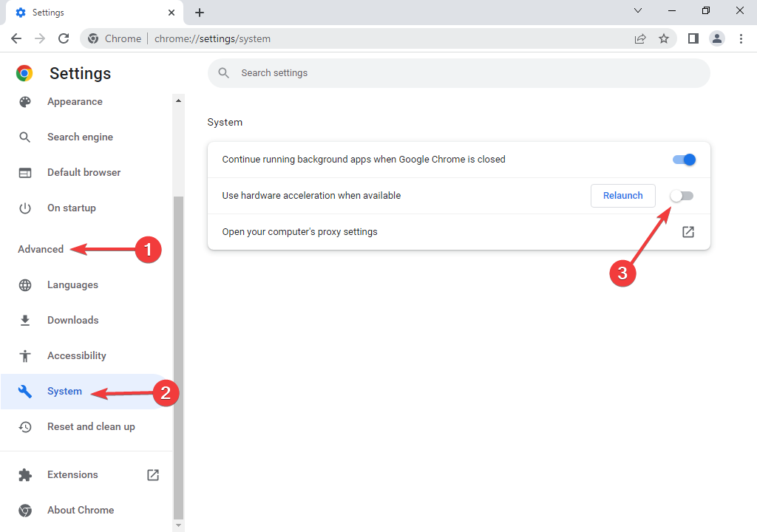Select the Appearance palette icon in sidebar
Screen dimensions: 757x532
25,101
